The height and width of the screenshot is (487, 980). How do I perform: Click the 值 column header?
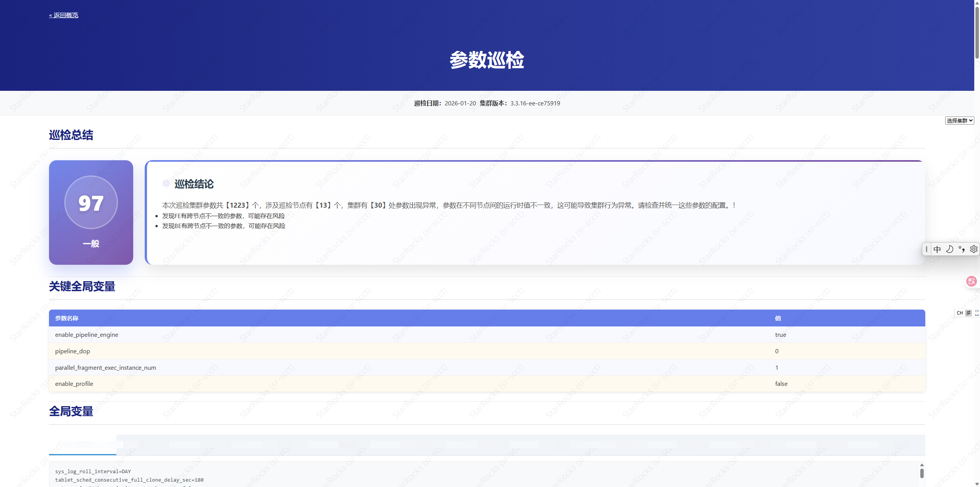(x=778, y=318)
